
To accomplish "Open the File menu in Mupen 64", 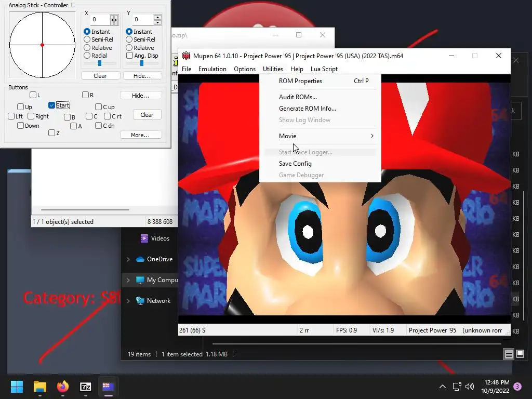I will coord(187,69).
